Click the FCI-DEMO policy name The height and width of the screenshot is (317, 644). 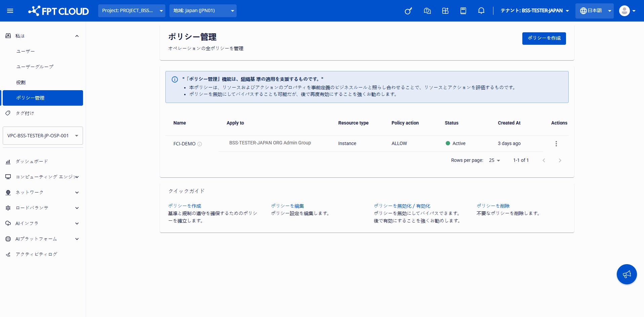[184, 144]
